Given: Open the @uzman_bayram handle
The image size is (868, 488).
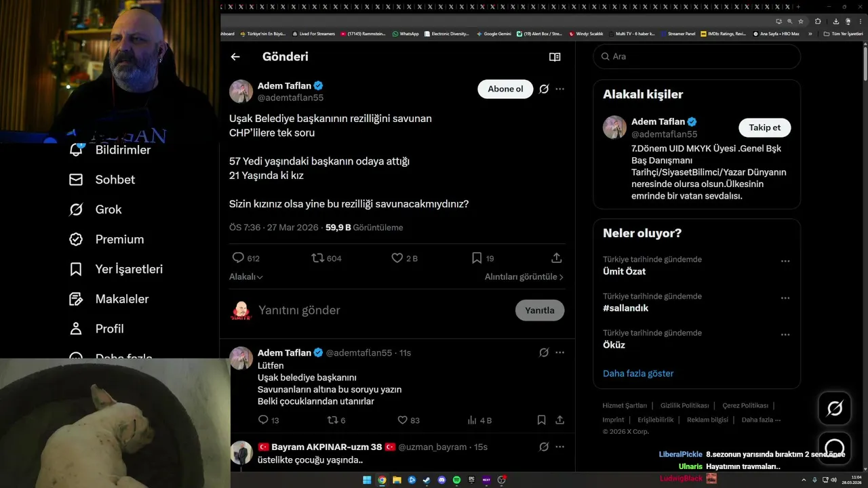Looking at the screenshot, I should [x=433, y=447].
